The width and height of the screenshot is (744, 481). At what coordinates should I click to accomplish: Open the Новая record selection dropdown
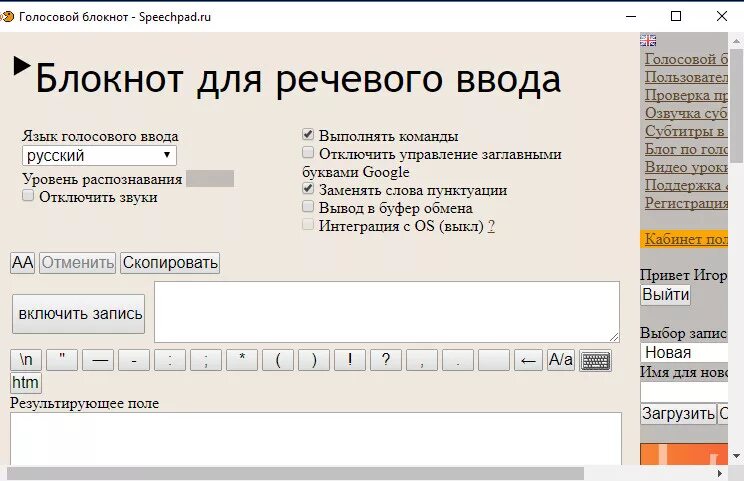pyautogui.click(x=684, y=352)
